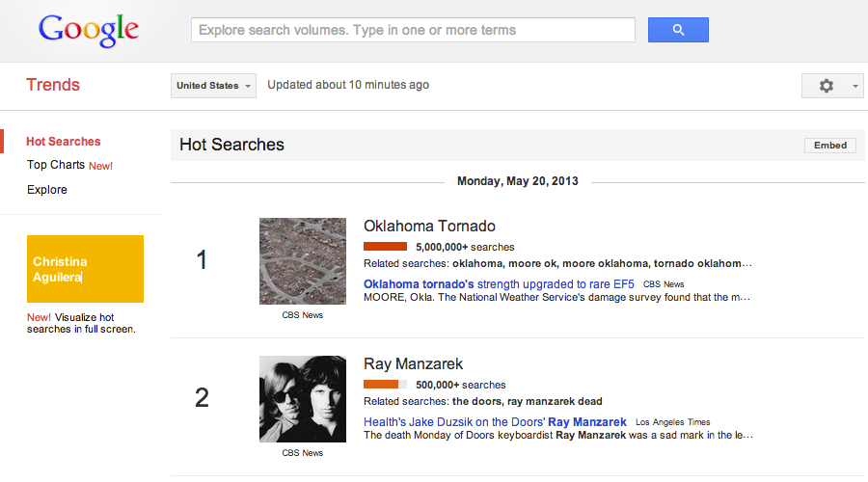Open the Health's Jake Duzsik article link
Image resolution: width=868 pixels, height=482 pixels.
click(x=495, y=422)
